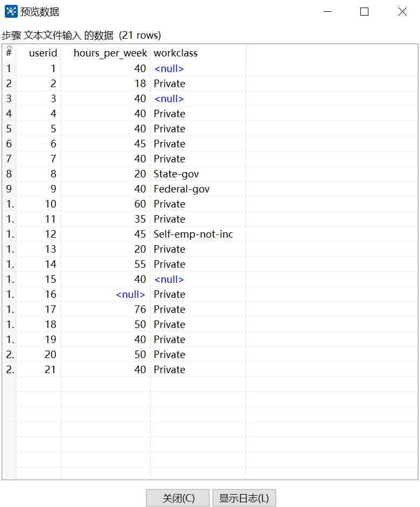Select the Federal-gov workclass cell
420x507 pixels.
coord(198,189)
